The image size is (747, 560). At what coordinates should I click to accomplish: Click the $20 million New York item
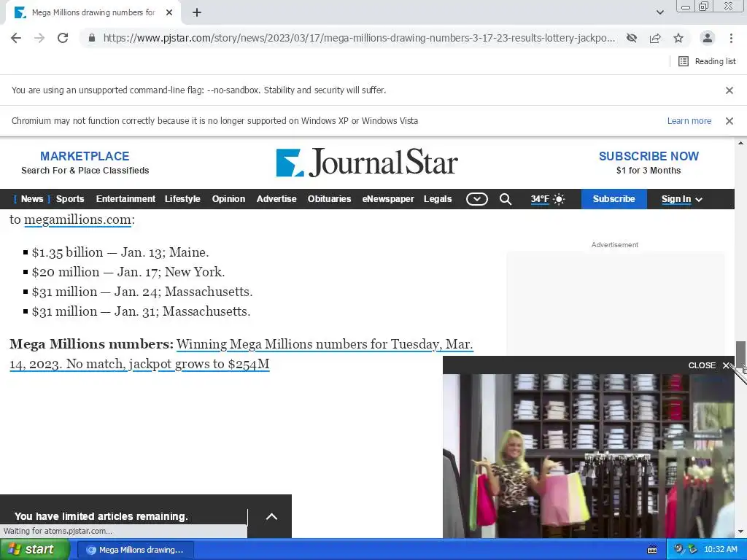coord(128,272)
